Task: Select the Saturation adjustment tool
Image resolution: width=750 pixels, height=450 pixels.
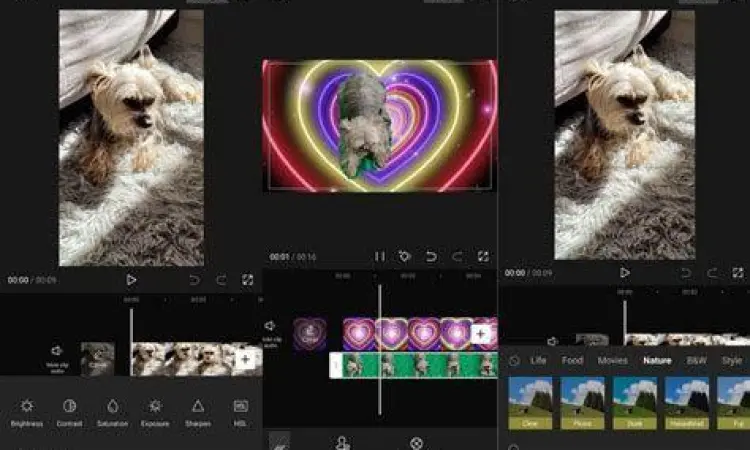Action: (x=112, y=412)
